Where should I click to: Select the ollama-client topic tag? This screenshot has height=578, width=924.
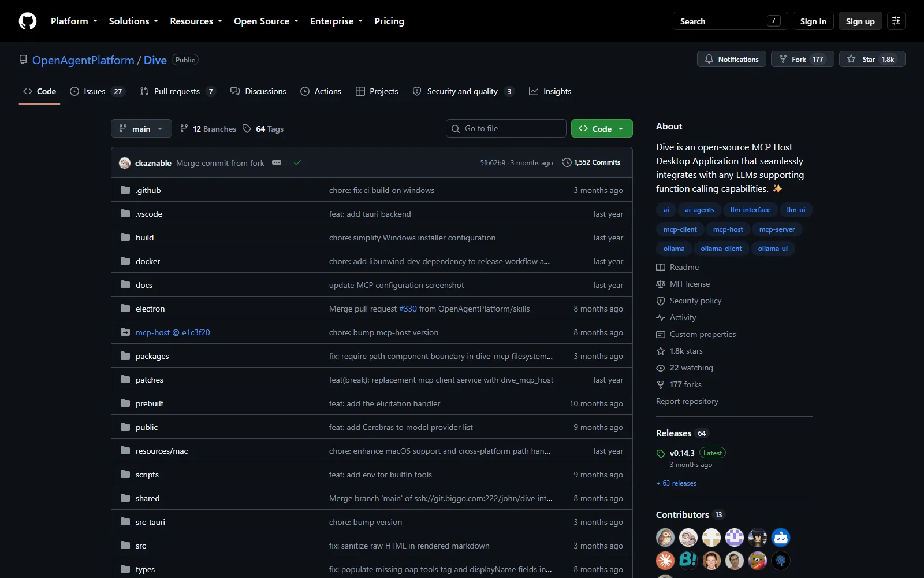click(721, 249)
